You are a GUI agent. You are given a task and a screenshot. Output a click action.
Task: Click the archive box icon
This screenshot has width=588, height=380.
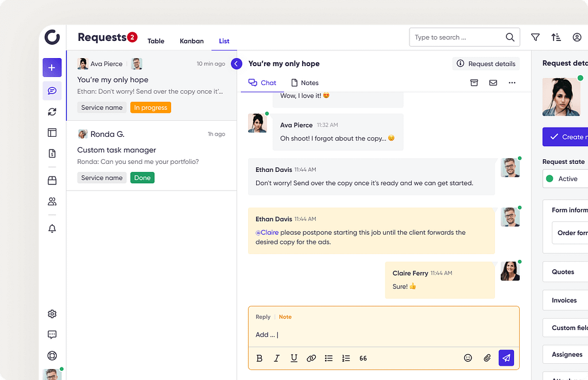[474, 83]
